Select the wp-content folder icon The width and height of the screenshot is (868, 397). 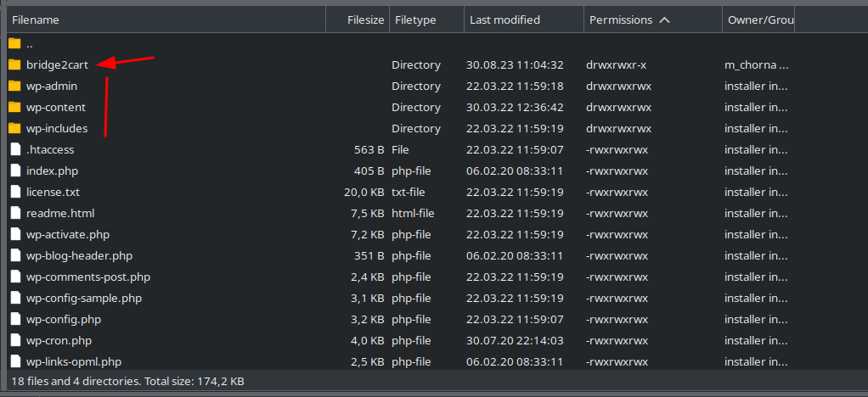pyautogui.click(x=15, y=107)
